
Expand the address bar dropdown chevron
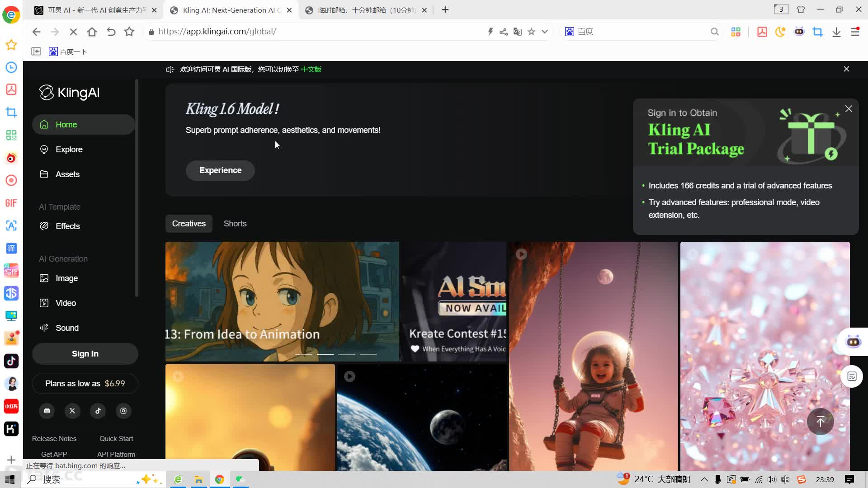click(x=545, y=32)
